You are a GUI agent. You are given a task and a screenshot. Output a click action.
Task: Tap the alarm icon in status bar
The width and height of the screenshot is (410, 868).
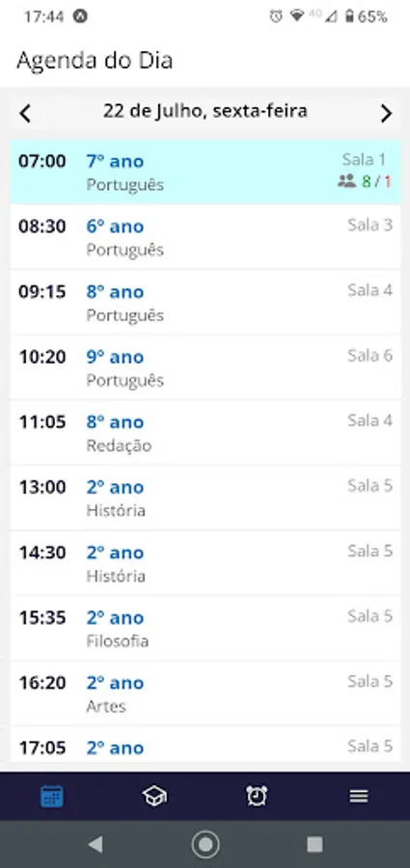(275, 16)
